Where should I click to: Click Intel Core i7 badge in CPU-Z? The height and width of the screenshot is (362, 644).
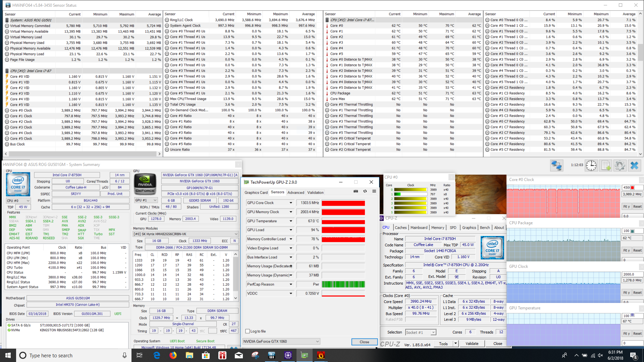[492, 248]
